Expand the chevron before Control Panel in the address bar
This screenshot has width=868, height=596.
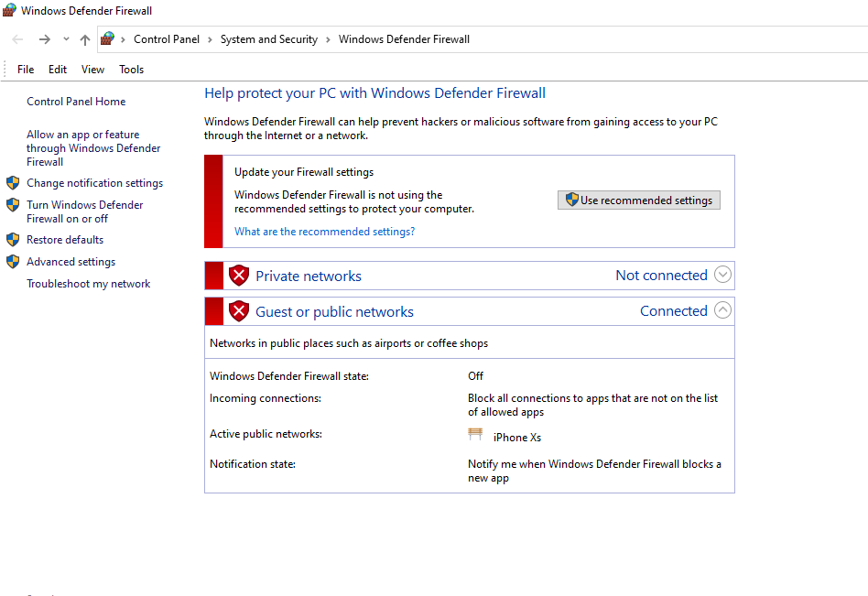tap(123, 39)
